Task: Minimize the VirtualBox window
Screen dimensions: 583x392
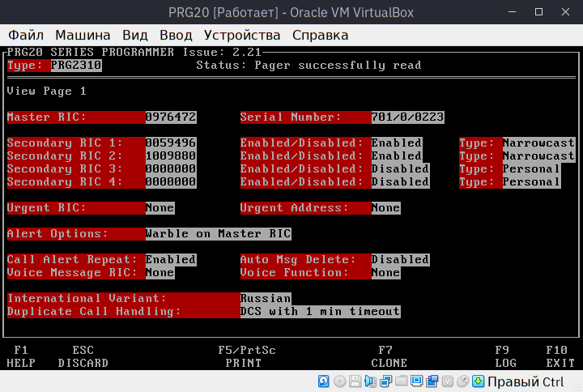Action: pyautogui.click(x=512, y=12)
